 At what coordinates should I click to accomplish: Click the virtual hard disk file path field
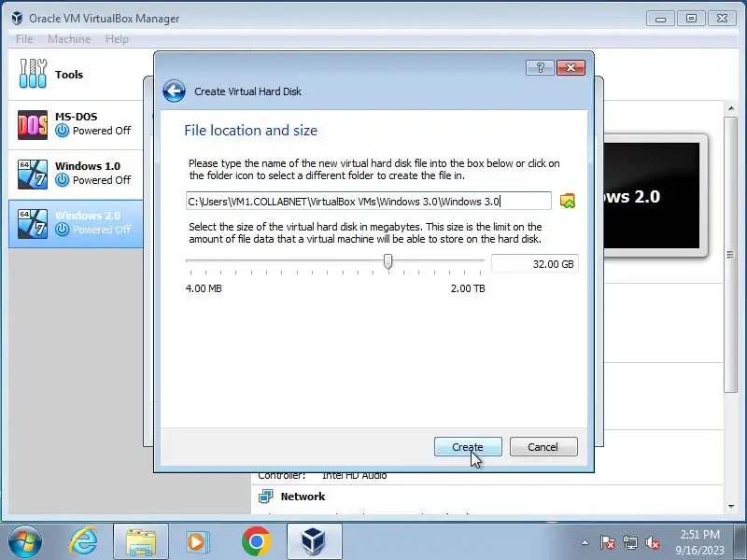(x=368, y=201)
